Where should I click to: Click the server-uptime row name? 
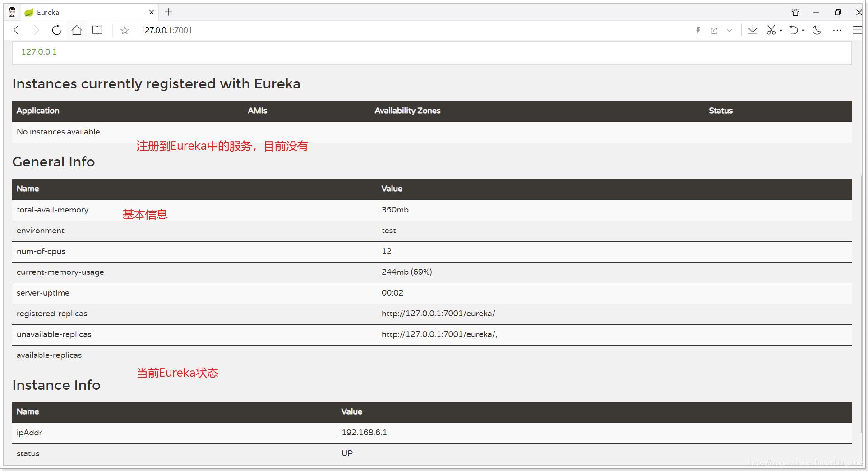(x=43, y=293)
